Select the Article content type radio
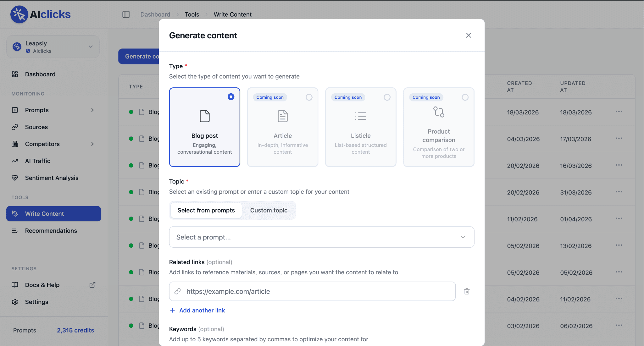Viewport: 644px width, 346px height. pyautogui.click(x=309, y=97)
